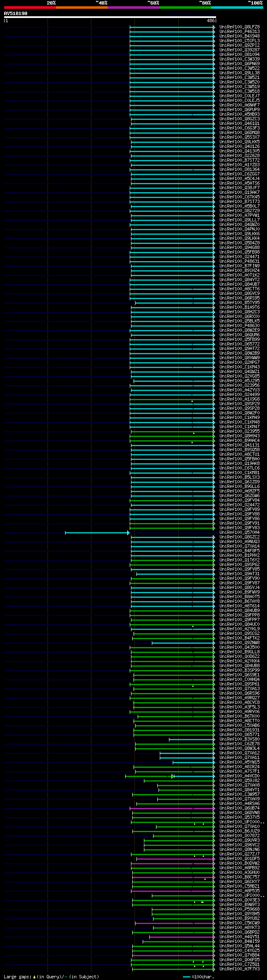
Task: Select hit UniRef100_Q8GVJ4
Action: [239, 588]
